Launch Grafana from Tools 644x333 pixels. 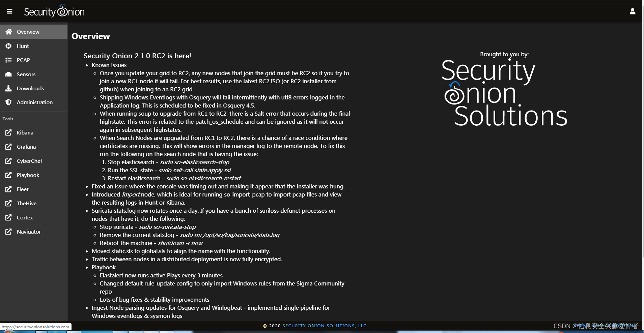pos(34,147)
